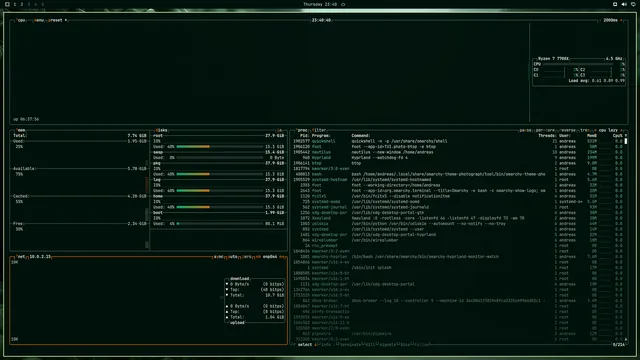The width and height of the screenshot is (640, 360).
Task: Click pause in the process panel header
Action: pos(525,130)
